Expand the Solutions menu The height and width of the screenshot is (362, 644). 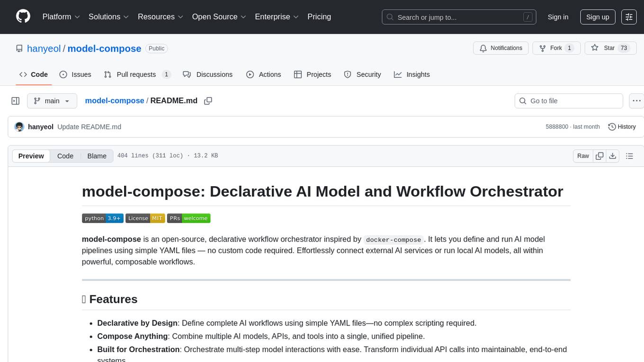(109, 17)
